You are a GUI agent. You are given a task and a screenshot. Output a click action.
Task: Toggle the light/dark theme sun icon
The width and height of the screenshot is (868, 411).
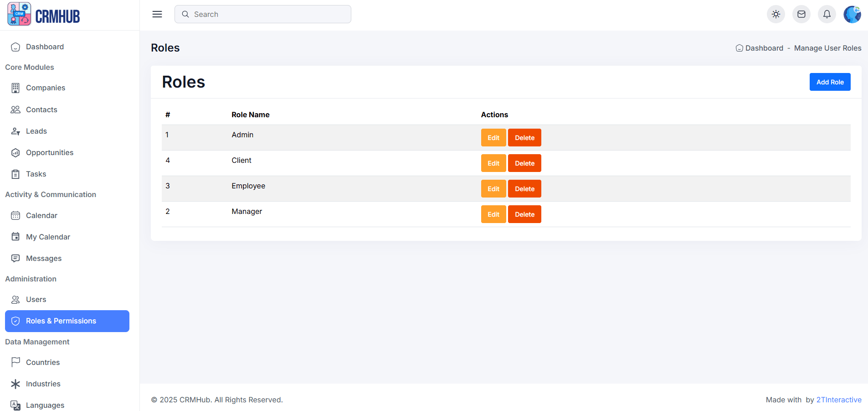[x=776, y=14]
